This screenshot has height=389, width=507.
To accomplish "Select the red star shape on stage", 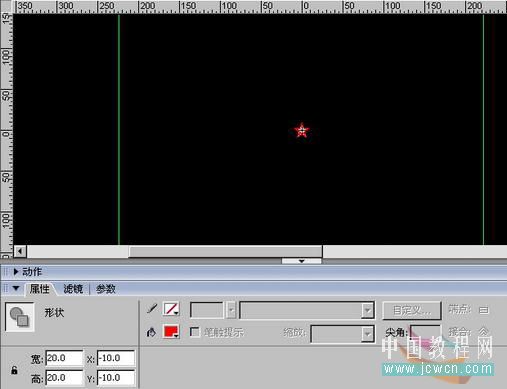I will click(302, 131).
